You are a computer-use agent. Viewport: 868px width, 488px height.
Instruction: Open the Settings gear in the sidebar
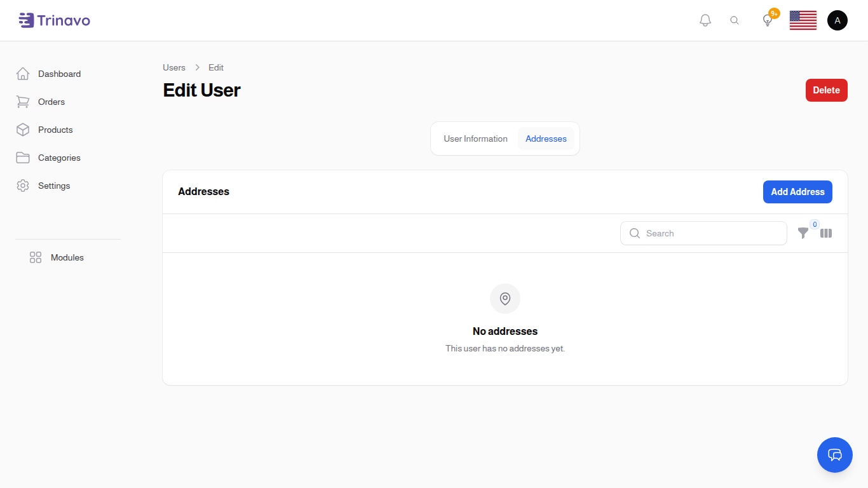[23, 186]
